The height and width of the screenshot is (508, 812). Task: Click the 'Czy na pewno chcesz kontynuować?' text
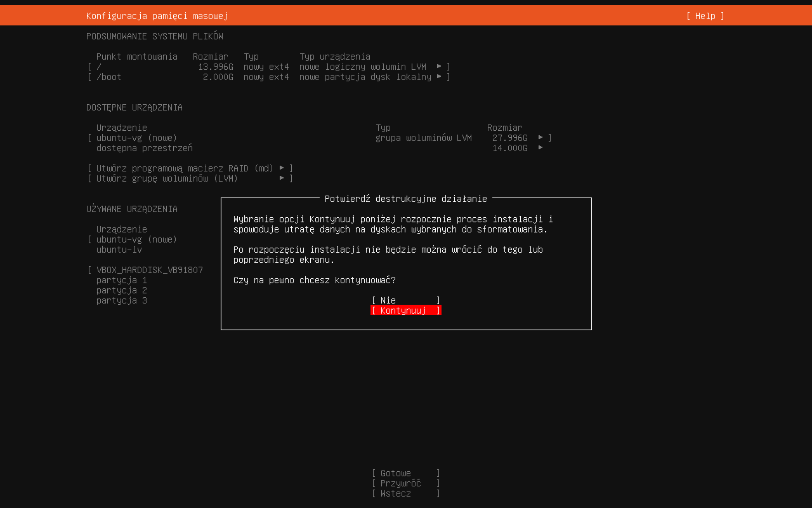(x=315, y=280)
